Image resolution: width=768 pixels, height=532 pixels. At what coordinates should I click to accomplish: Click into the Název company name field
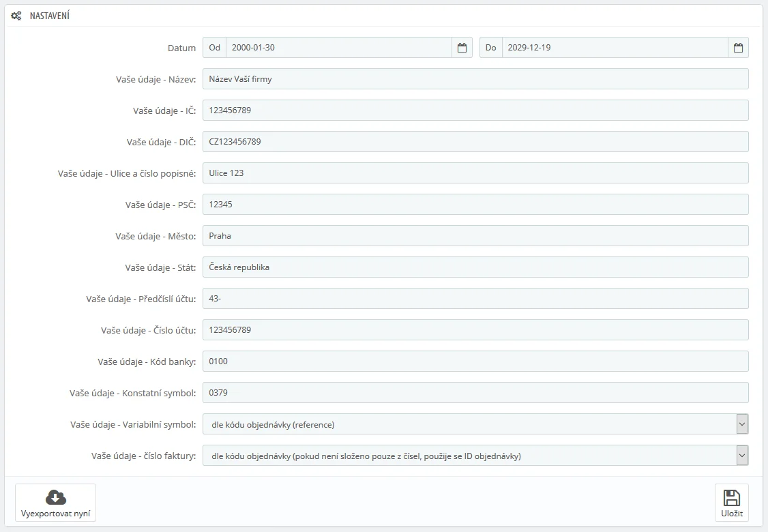[x=475, y=79]
